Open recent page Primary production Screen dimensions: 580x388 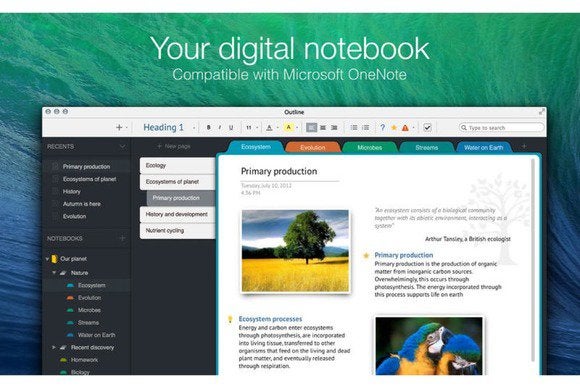click(x=86, y=167)
